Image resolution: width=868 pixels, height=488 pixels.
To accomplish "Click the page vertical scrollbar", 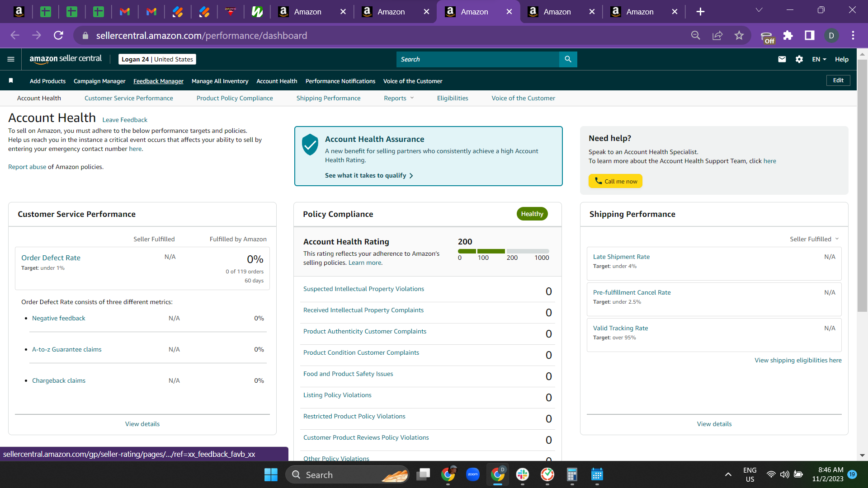I will pyautogui.click(x=862, y=185).
